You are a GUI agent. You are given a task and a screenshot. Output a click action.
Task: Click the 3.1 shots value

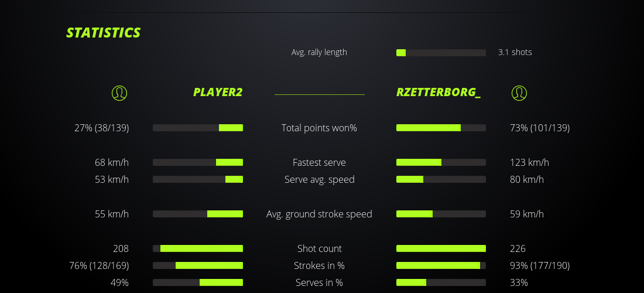pos(515,52)
